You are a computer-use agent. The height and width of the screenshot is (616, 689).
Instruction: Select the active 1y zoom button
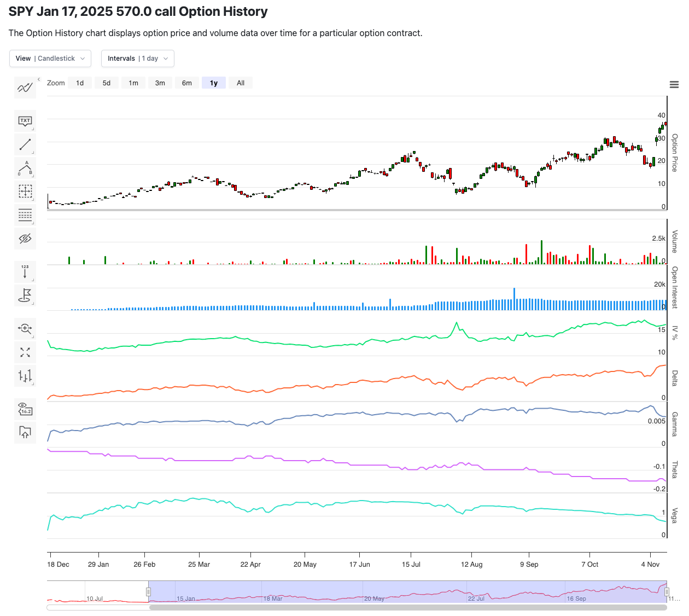214,83
